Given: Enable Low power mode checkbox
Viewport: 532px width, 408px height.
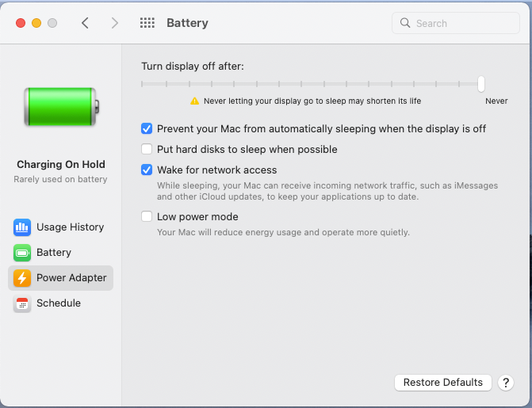Looking at the screenshot, I should pyautogui.click(x=147, y=216).
